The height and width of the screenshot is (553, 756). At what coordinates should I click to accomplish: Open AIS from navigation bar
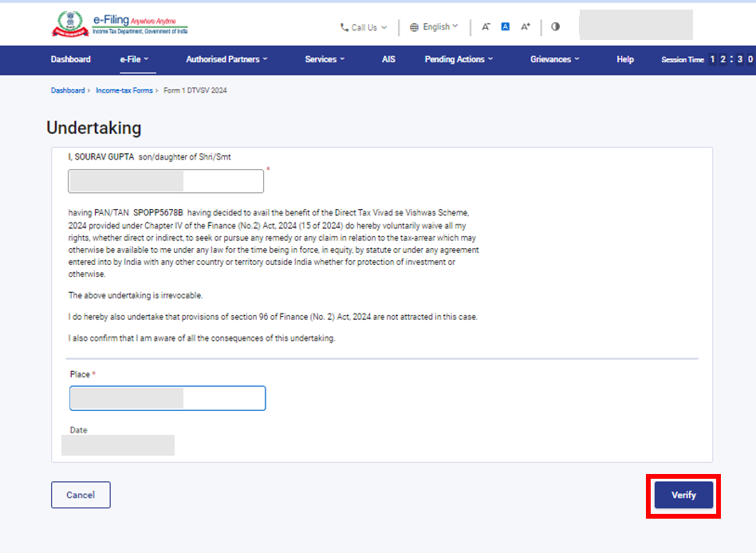pos(388,60)
